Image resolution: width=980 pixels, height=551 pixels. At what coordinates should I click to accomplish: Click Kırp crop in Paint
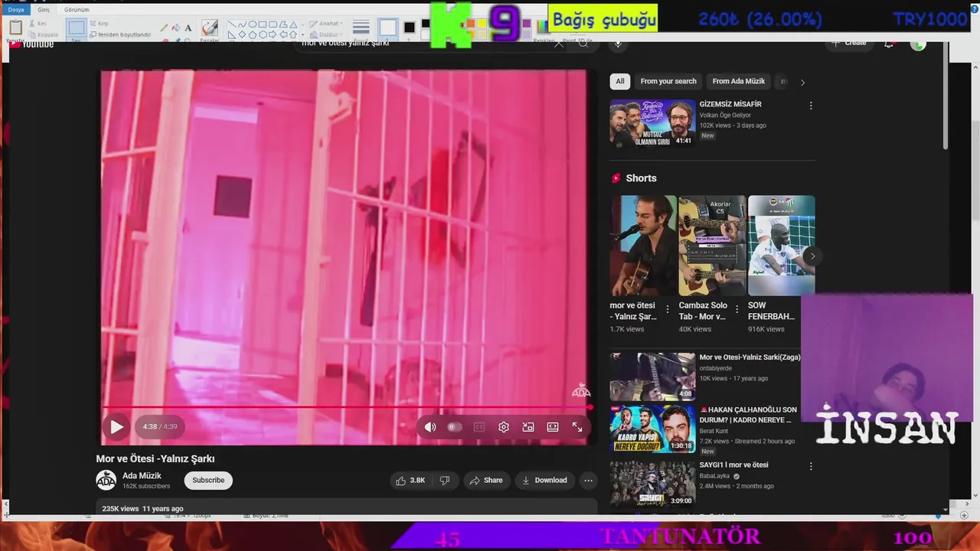click(x=99, y=24)
